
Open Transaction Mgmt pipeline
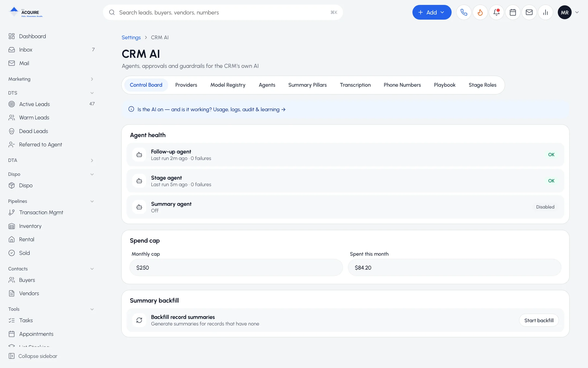coord(52,212)
